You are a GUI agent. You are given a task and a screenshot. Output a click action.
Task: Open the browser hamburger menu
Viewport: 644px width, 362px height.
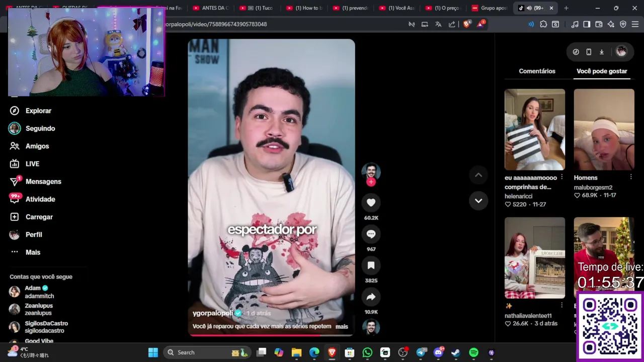pos(635,24)
